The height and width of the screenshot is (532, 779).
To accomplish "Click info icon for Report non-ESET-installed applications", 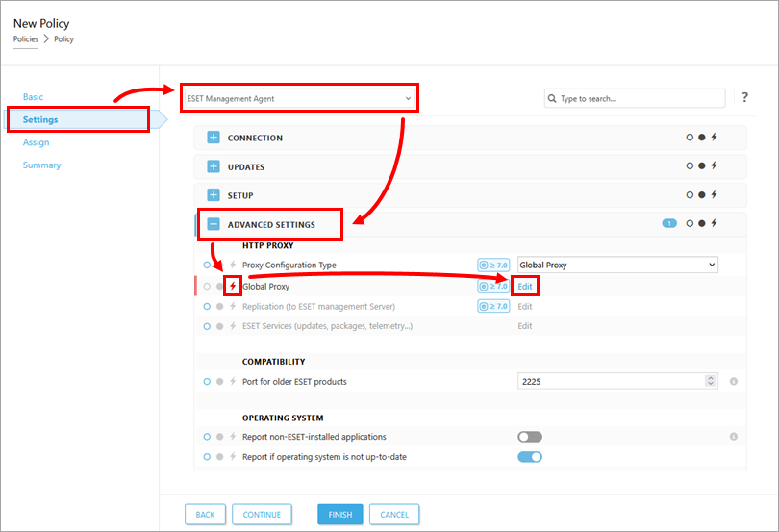I will click(734, 437).
